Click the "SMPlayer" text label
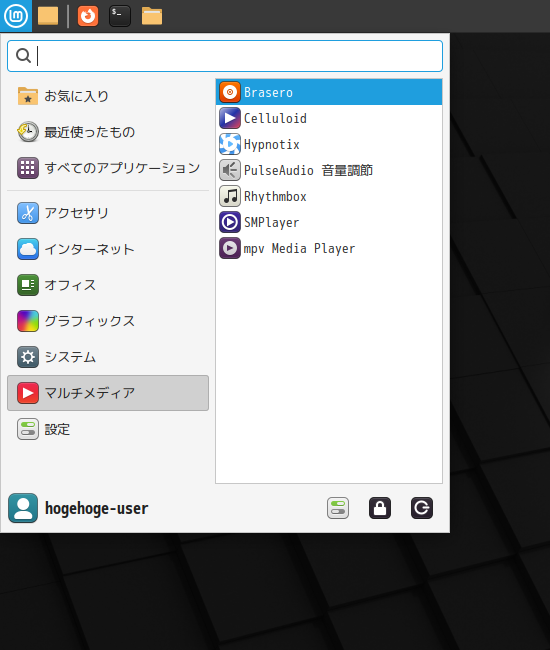The width and height of the screenshot is (550, 650). (271, 223)
